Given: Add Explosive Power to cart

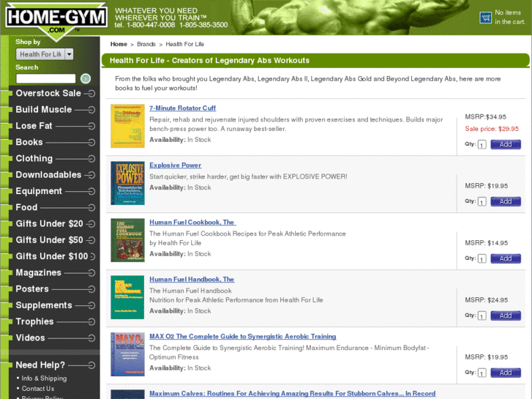Looking at the screenshot, I should point(506,201).
